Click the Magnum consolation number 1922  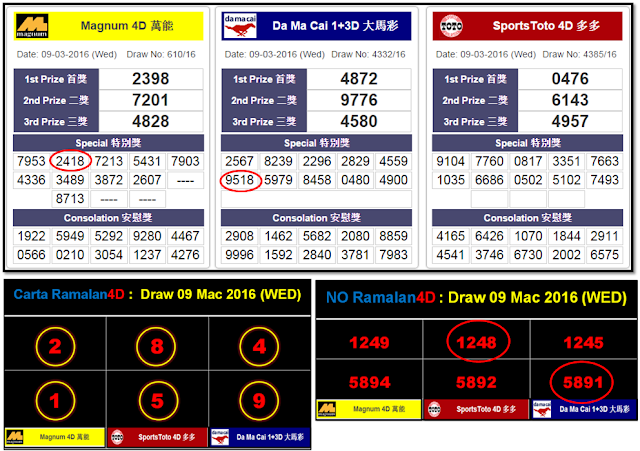click(31, 236)
